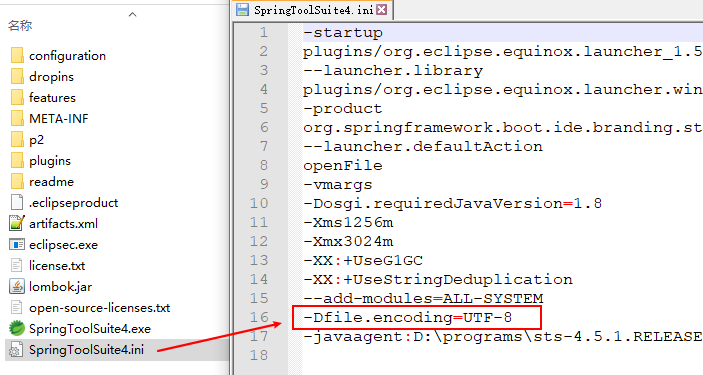Click line number 18 in the gutter
The image size is (703, 375).
pos(259,355)
